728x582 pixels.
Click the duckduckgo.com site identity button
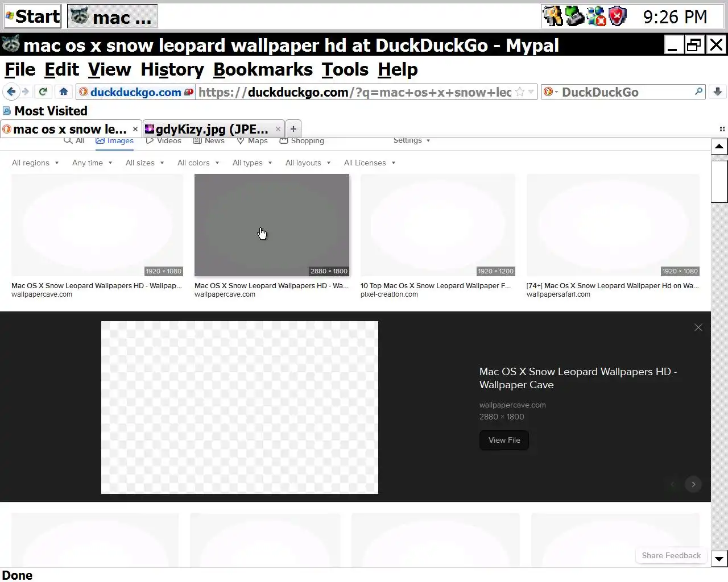[135, 92]
